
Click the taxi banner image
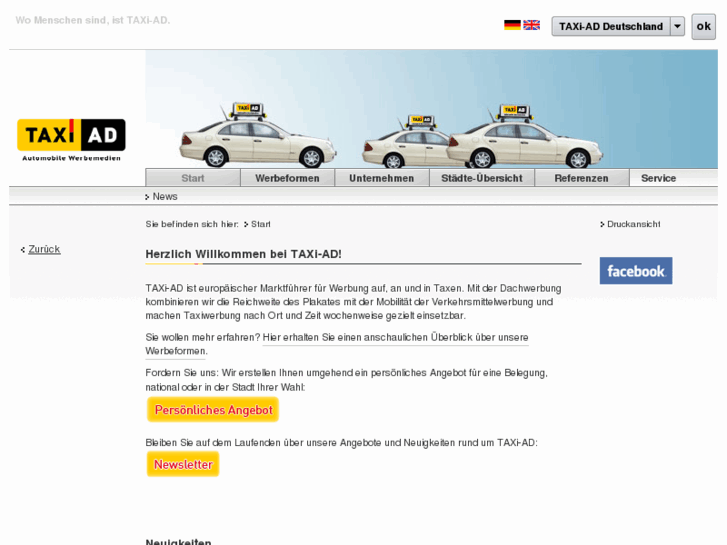pos(432,109)
